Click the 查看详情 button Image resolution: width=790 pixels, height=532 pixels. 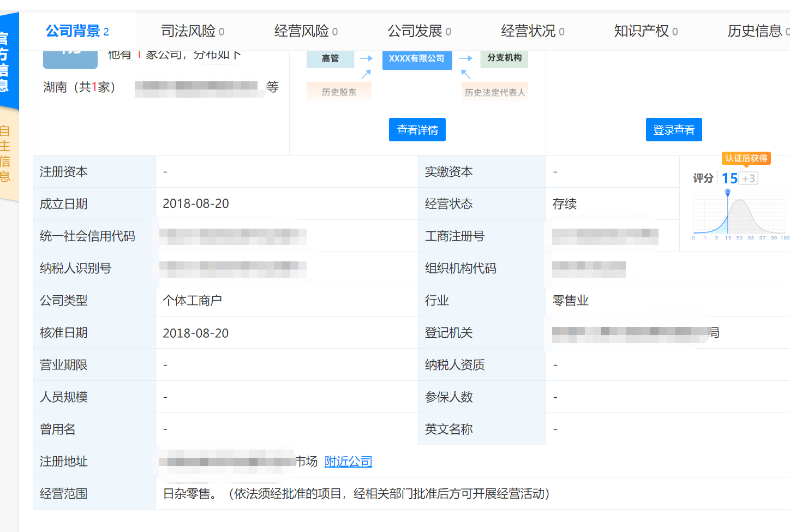417,130
